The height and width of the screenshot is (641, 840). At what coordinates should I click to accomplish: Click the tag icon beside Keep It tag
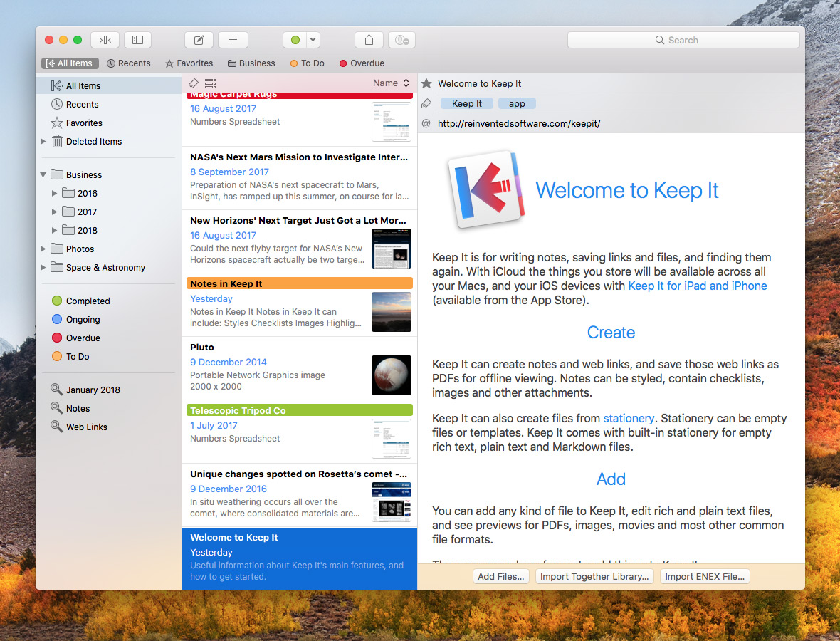426,103
